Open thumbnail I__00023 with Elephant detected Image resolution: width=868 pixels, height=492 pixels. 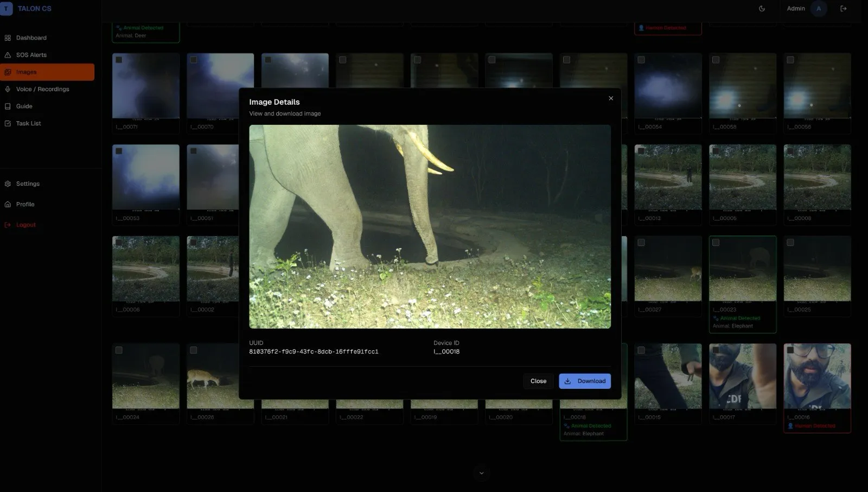(x=743, y=269)
